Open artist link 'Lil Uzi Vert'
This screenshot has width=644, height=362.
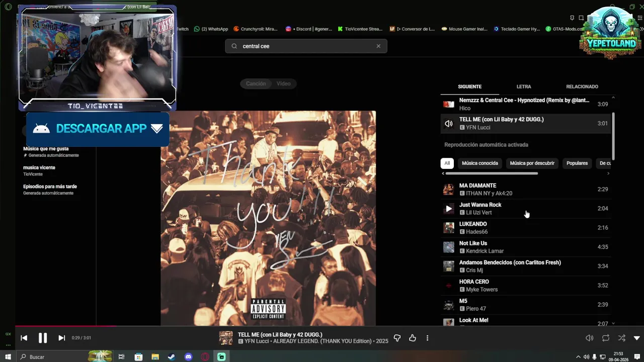tap(478, 213)
